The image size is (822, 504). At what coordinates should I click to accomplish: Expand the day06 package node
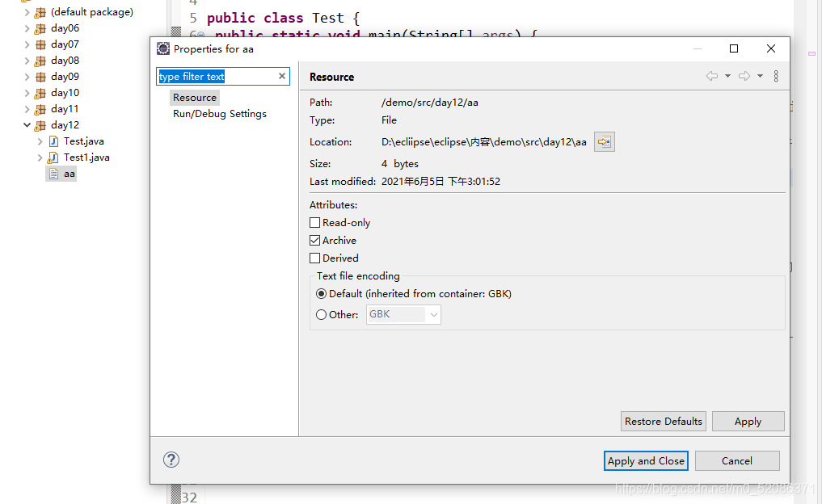coord(27,27)
